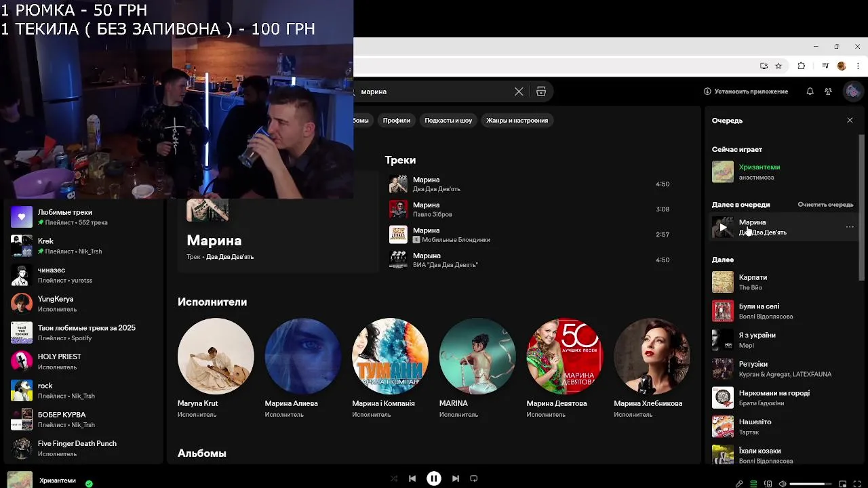Click now playing Хризантеми in queue
This screenshot has width=868, height=488.
click(x=783, y=171)
